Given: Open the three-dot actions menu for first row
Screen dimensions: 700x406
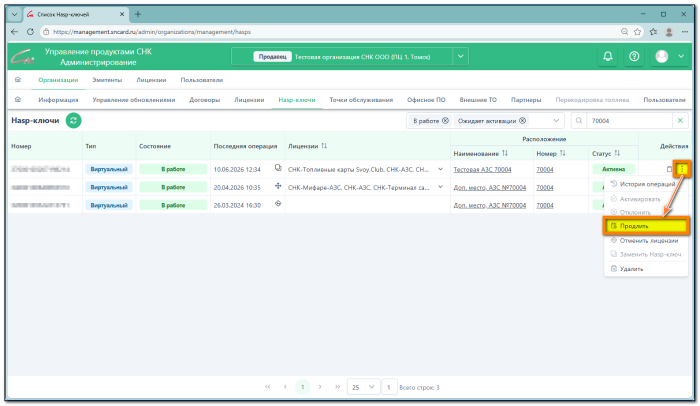Looking at the screenshot, I should [682, 169].
